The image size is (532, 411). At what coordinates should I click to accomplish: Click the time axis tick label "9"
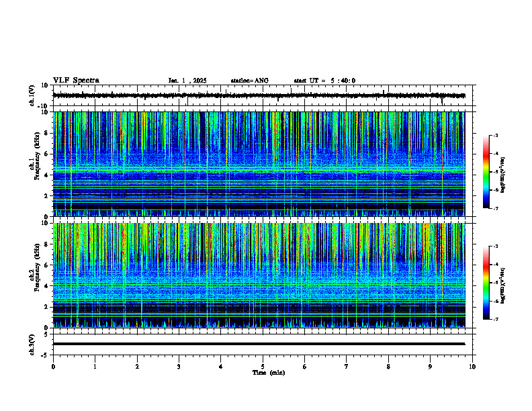coord(430,367)
